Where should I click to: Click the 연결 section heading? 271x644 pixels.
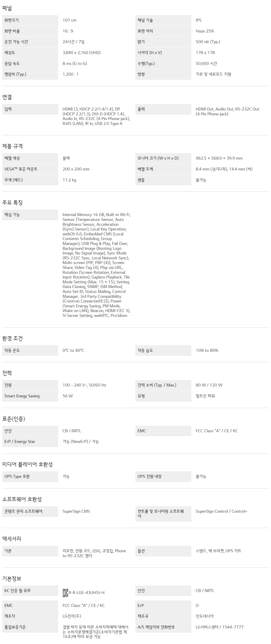tap(7, 97)
